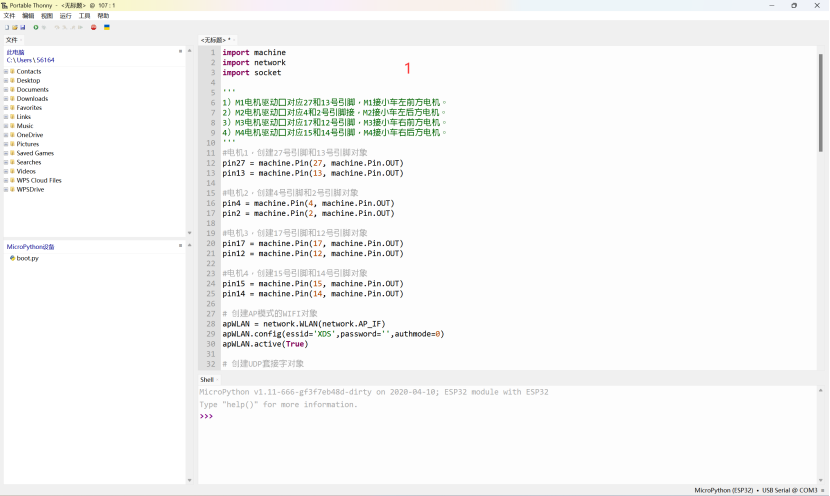Image resolution: width=830 pixels, height=496 pixels.
Task: Select the WPSDrive folder
Action: [30, 190]
